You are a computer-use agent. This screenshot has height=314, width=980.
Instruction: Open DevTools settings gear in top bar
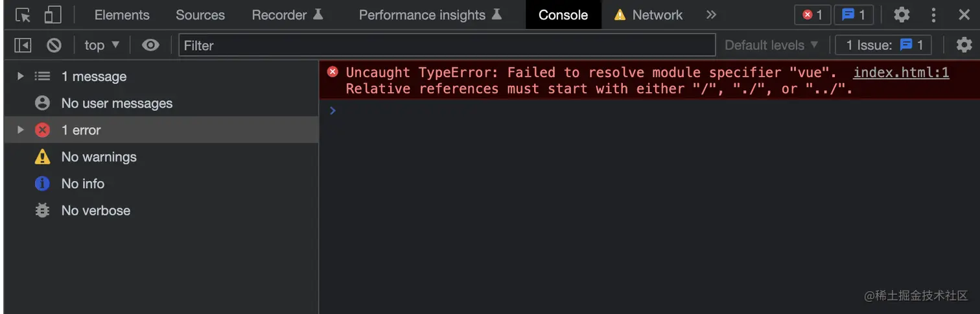(x=902, y=15)
